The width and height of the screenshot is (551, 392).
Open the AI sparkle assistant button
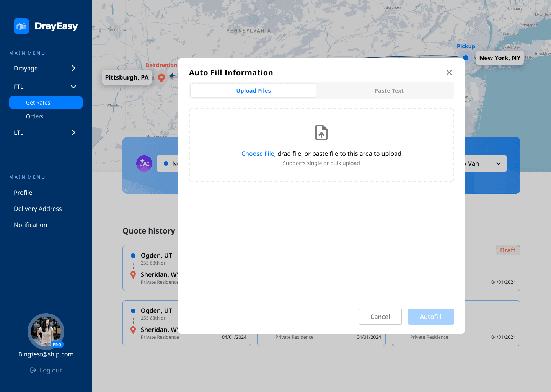pos(144,163)
